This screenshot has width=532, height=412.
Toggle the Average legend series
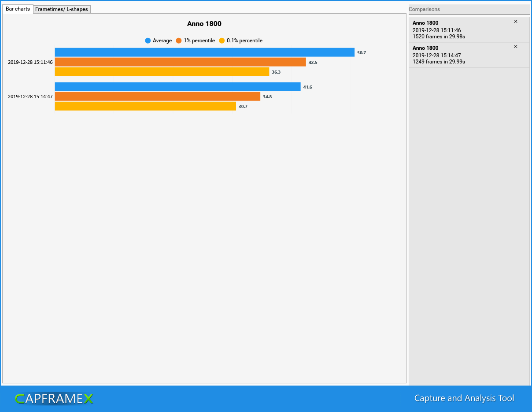coord(159,41)
